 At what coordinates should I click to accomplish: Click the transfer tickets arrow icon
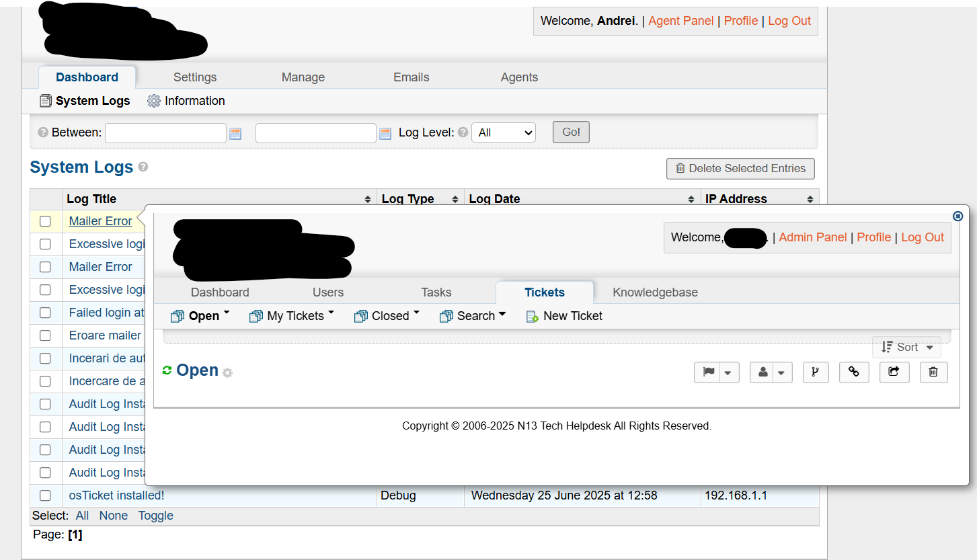tap(894, 372)
